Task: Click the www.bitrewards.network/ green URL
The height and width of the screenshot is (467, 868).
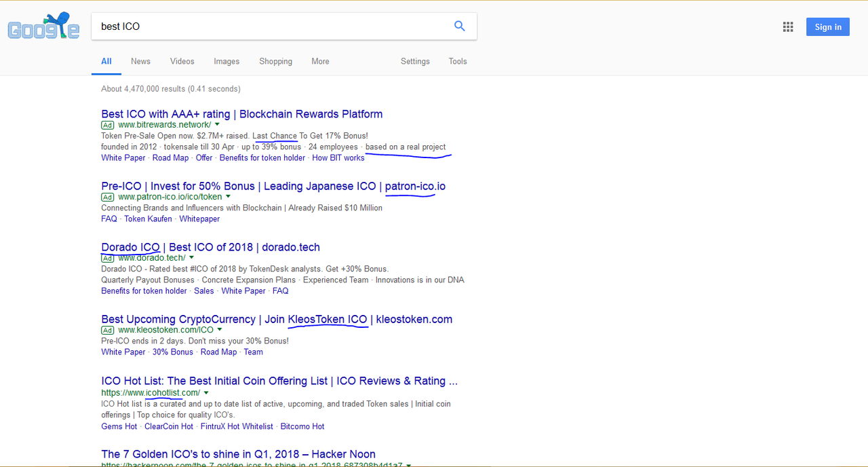Action: (165, 125)
